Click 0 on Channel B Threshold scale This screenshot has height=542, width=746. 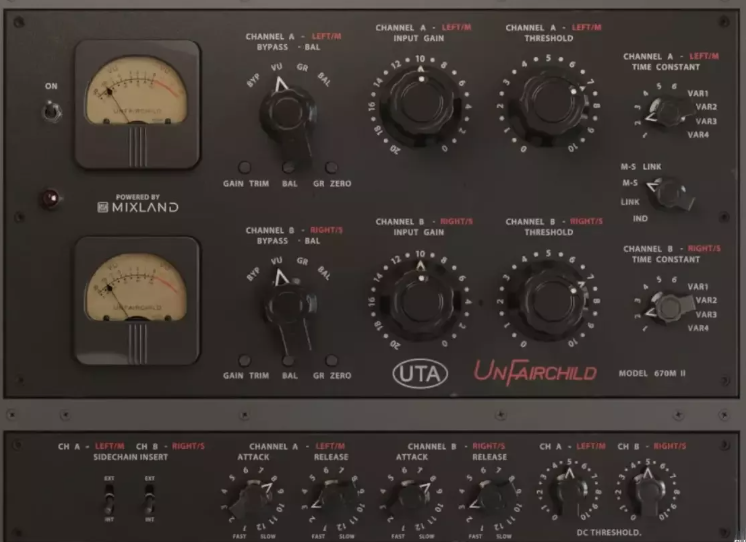524,344
